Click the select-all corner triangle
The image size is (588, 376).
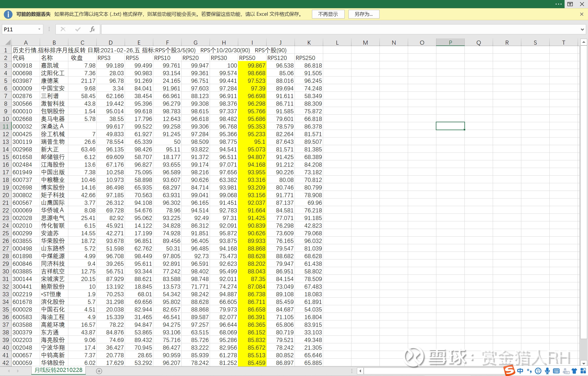pyautogui.click(x=8, y=42)
